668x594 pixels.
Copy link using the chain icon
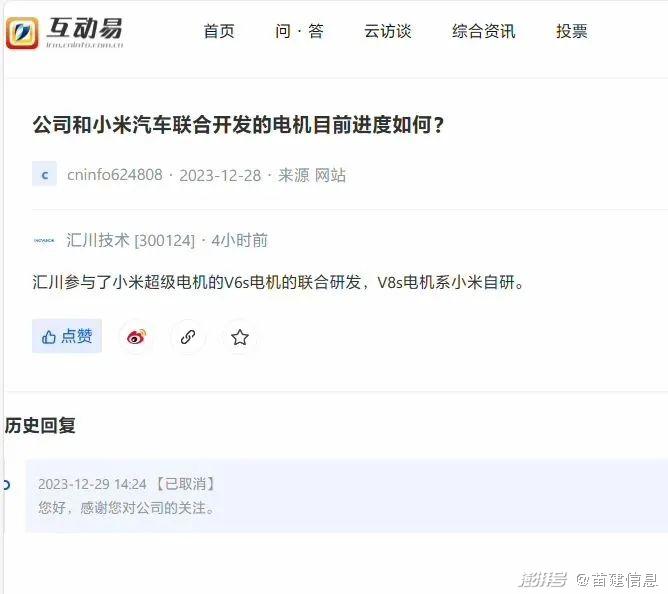coord(188,337)
